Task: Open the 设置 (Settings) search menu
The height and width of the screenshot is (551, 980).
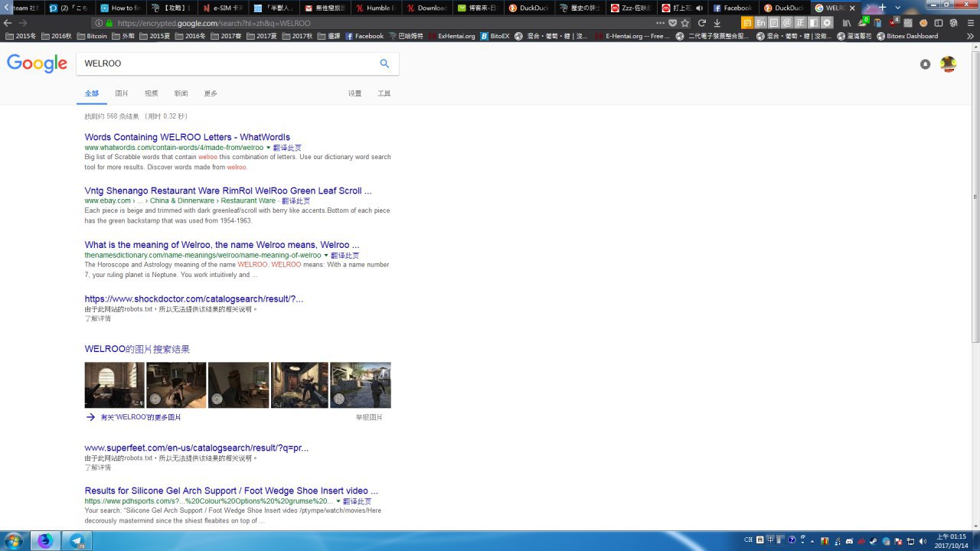Action: click(354, 93)
